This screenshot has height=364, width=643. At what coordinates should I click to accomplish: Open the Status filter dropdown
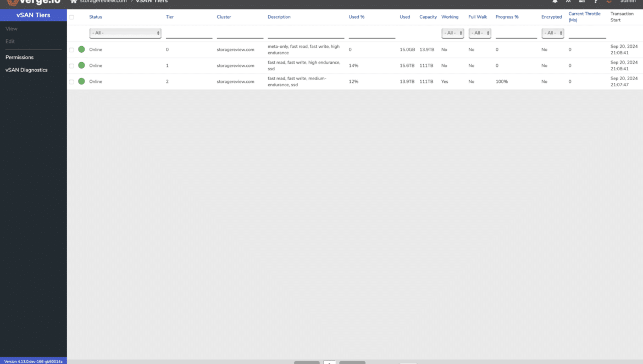[x=125, y=33]
